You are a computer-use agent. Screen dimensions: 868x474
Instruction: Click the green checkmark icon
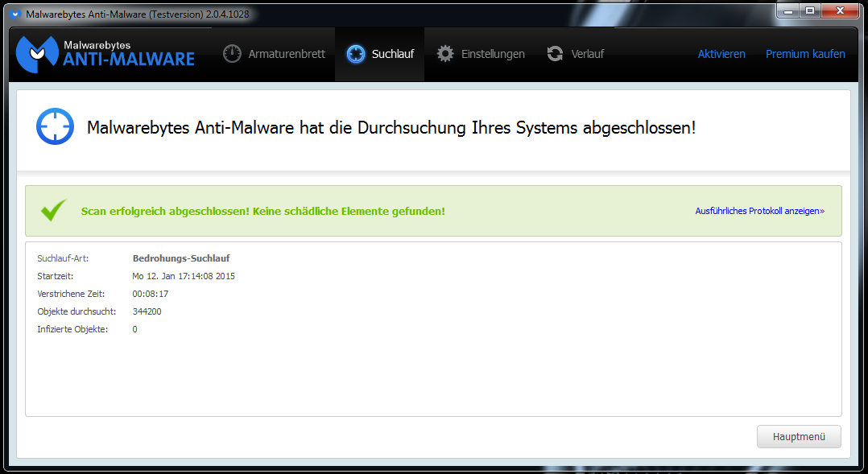pos(54,210)
